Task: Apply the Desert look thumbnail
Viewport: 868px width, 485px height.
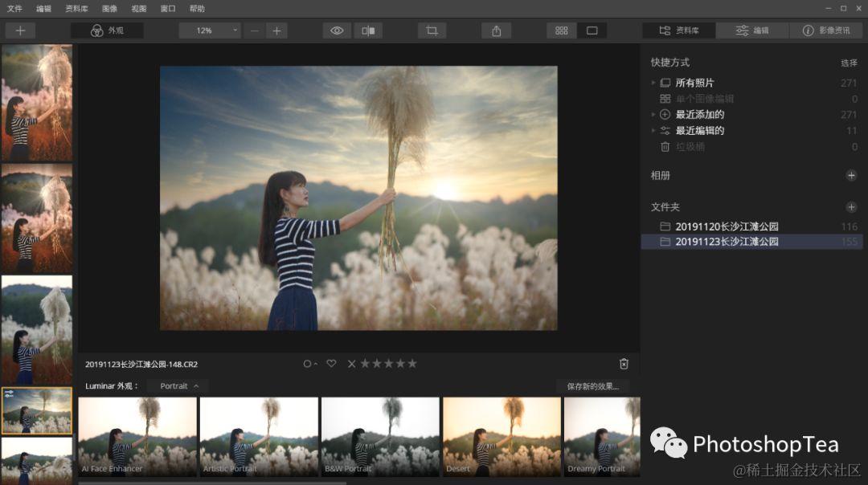Action: coord(502,436)
